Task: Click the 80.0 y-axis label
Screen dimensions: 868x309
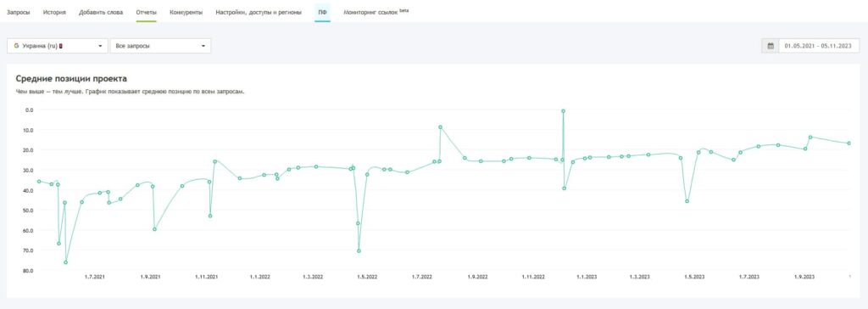Action: (x=28, y=271)
